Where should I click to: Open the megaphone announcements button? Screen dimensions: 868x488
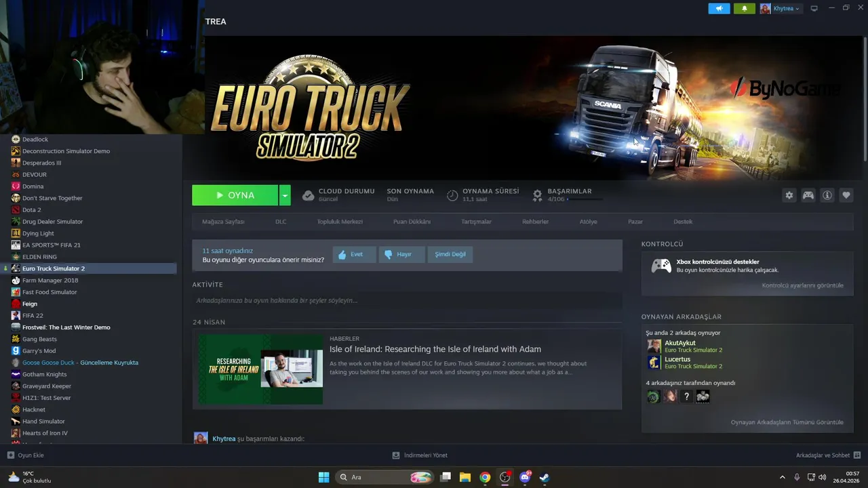719,9
